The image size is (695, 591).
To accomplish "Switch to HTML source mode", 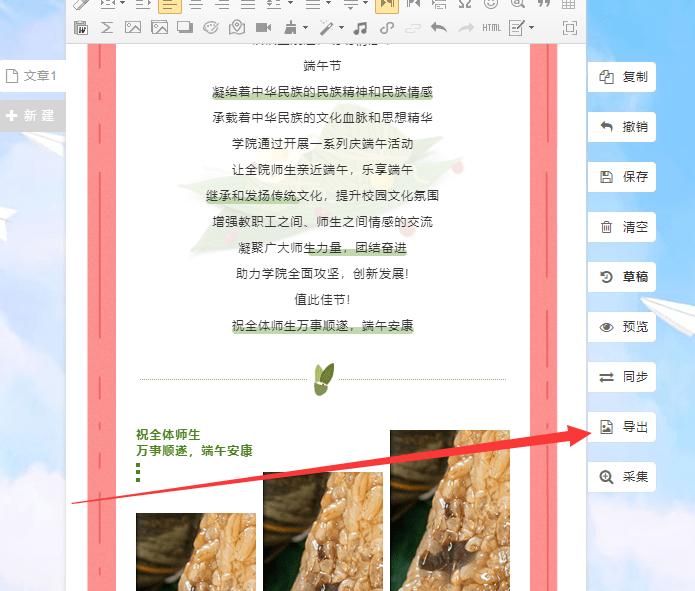I will pos(492,28).
